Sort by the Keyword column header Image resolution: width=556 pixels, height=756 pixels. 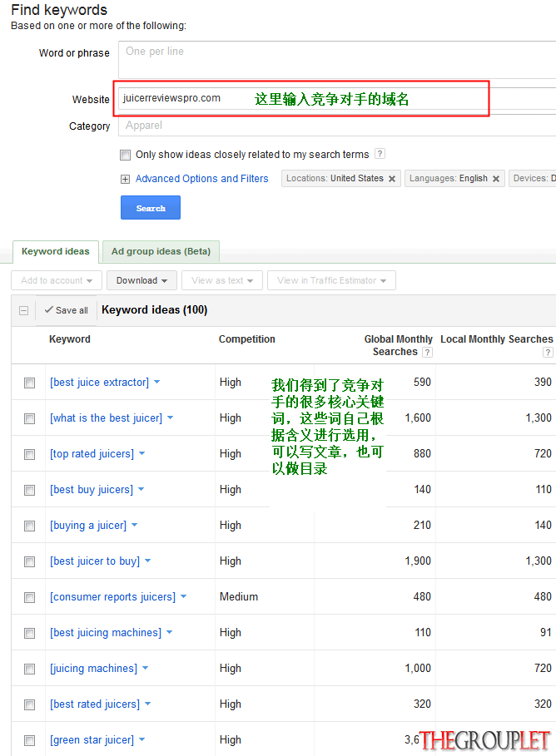70,339
